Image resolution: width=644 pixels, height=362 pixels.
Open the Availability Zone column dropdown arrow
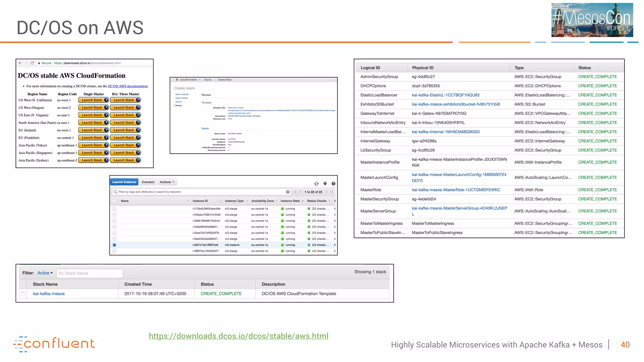pyautogui.click(x=276, y=201)
